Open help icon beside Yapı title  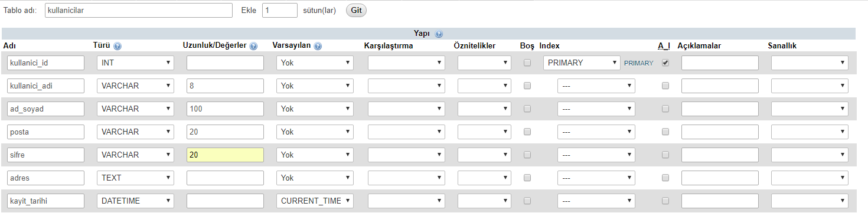(x=439, y=34)
